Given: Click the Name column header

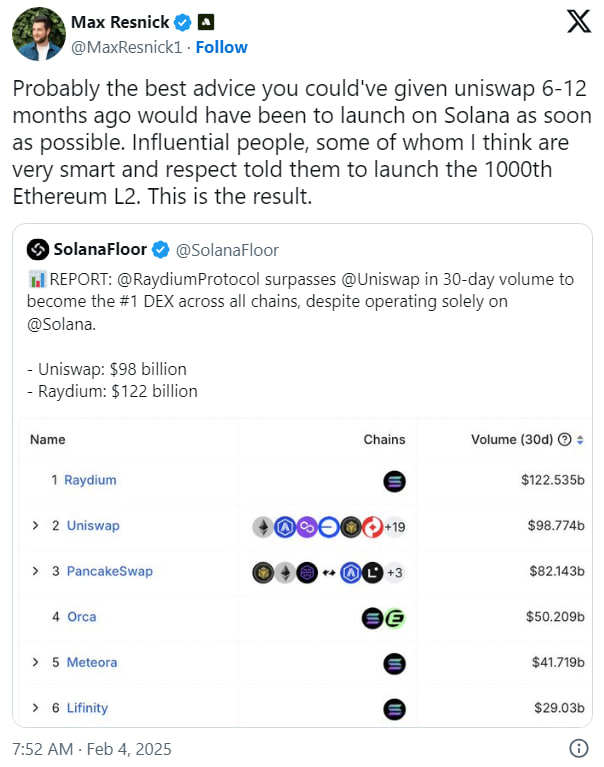Looking at the screenshot, I should tap(47, 439).
